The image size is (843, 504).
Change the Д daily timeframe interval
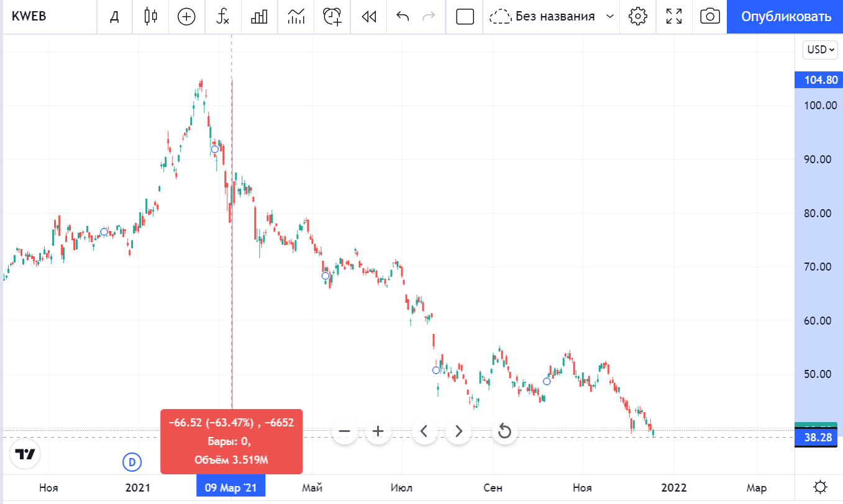pyautogui.click(x=114, y=17)
